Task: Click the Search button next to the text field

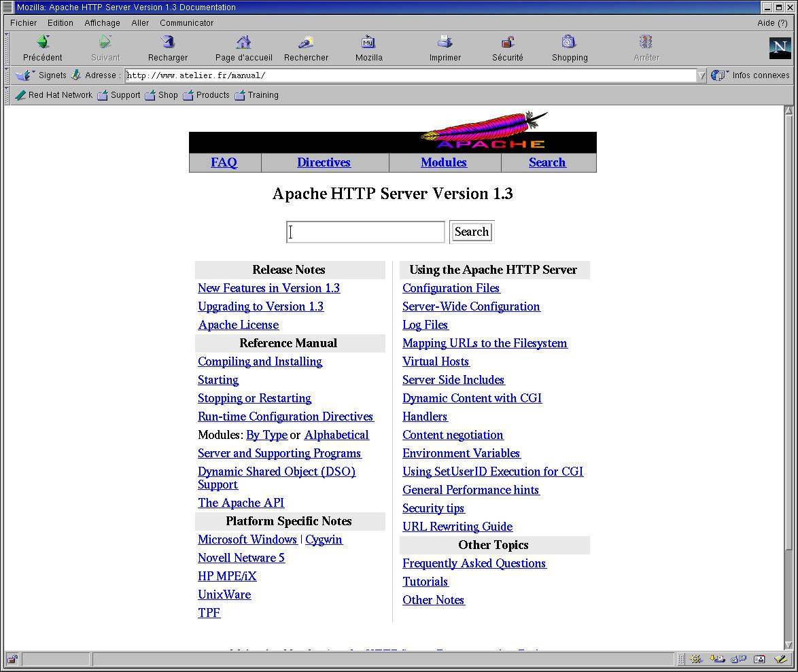Action: (471, 232)
